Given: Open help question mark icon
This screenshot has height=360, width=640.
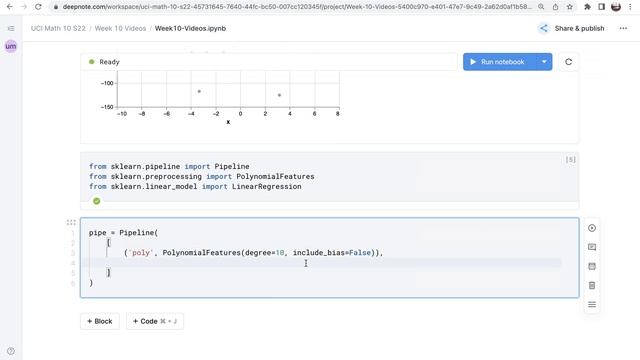Looking at the screenshot, I should [x=11, y=351].
